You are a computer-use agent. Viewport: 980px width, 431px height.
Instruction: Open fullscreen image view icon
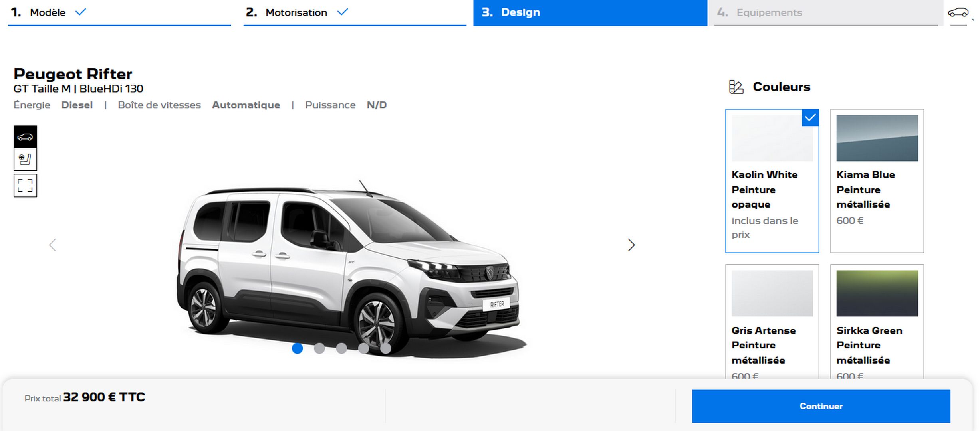25,185
